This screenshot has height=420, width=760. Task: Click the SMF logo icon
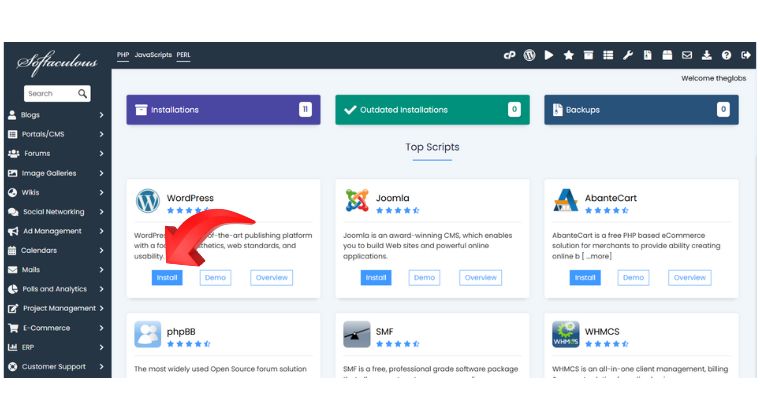tap(357, 334)
